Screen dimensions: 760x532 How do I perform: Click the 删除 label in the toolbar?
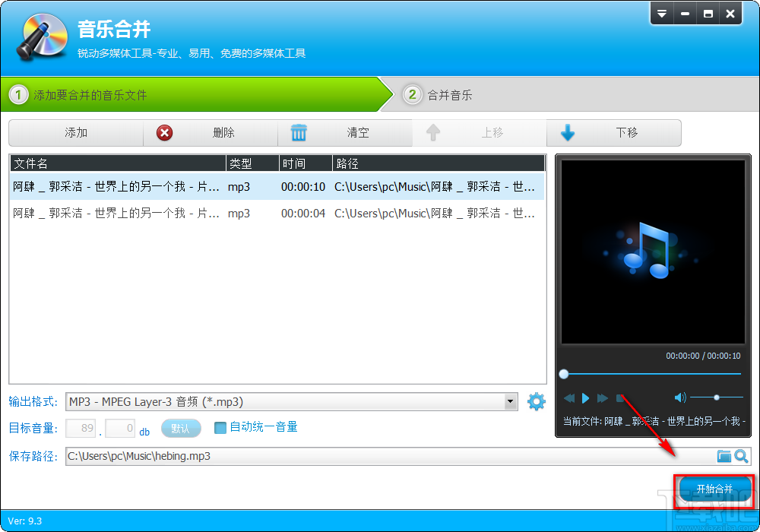pyautogui.click(x=223, y=133)
